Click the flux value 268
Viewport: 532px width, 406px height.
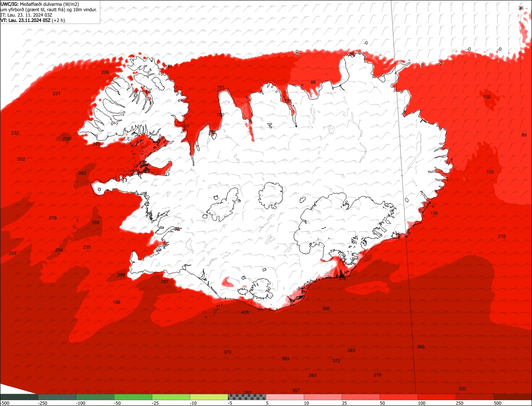click(x=96, y=223)
